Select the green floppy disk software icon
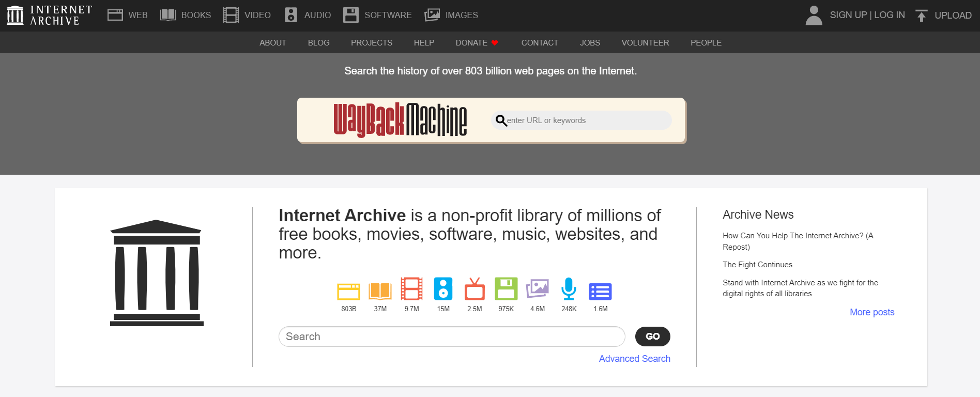The height and width of the screenshot is (397, 980). 506,289
